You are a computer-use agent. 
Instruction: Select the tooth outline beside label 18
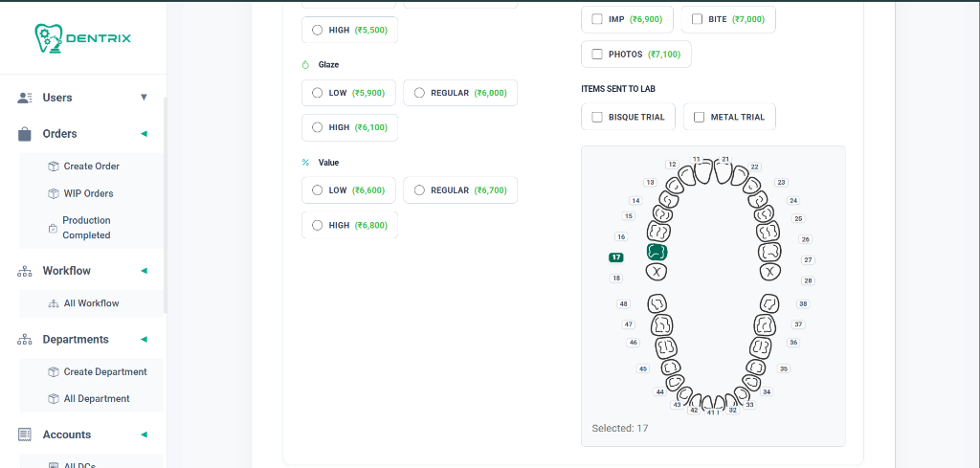tap(657, 272)
